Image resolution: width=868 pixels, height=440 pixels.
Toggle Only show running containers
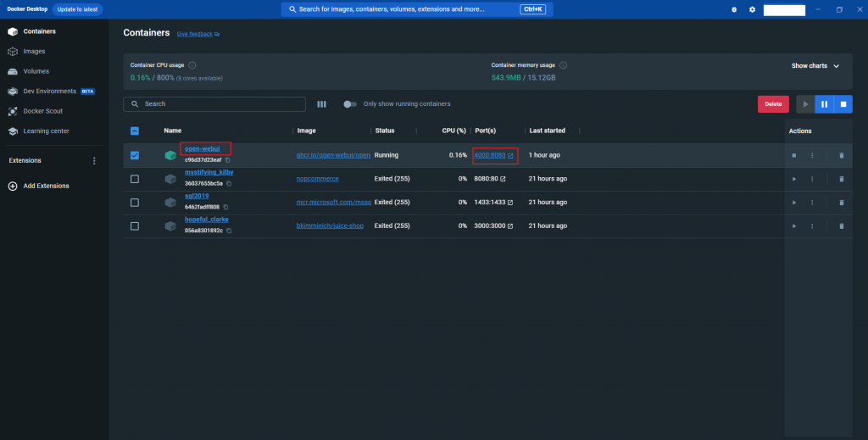(x=350, y=104)
